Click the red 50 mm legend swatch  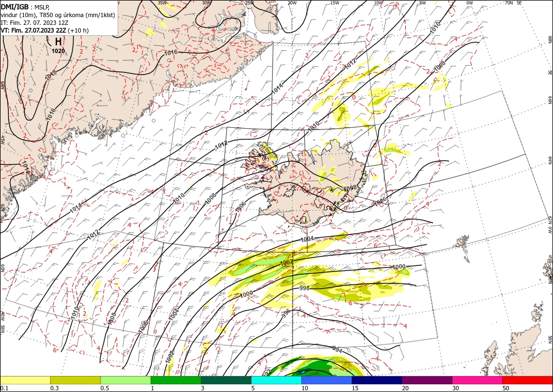click(528, 380)
